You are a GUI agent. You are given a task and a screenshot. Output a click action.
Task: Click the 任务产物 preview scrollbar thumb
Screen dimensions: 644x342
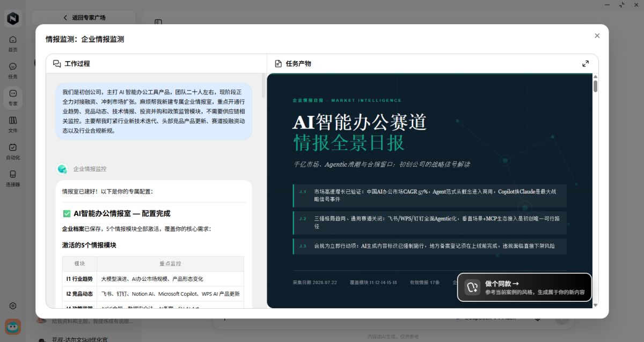point(596,86)
